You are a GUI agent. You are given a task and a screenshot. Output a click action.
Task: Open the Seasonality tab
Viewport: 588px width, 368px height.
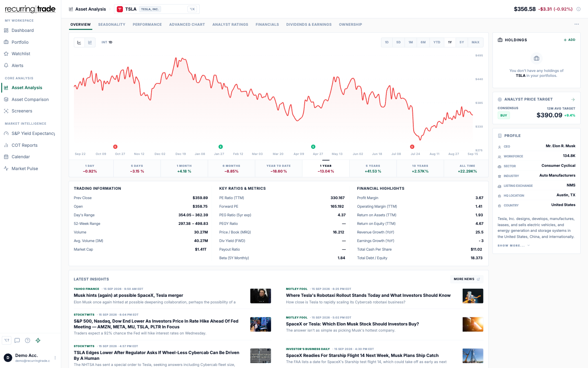coord(111,25)
